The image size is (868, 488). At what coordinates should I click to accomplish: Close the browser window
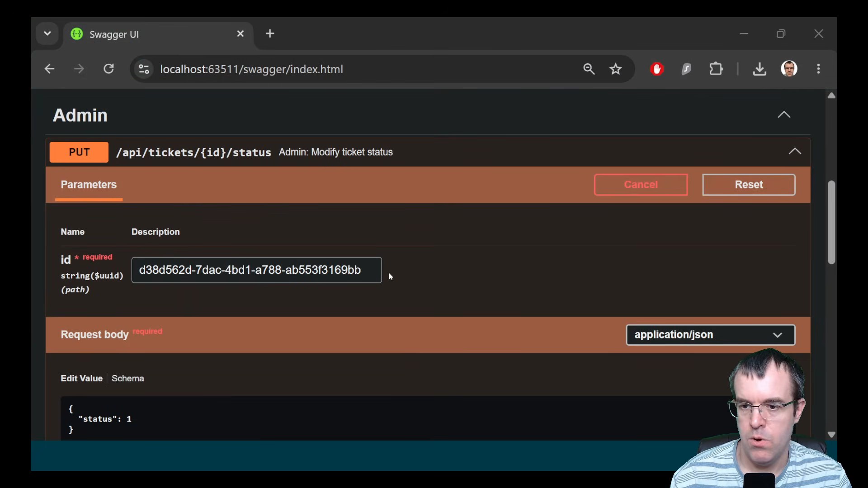pyautogui.click(x=819, y=34)
